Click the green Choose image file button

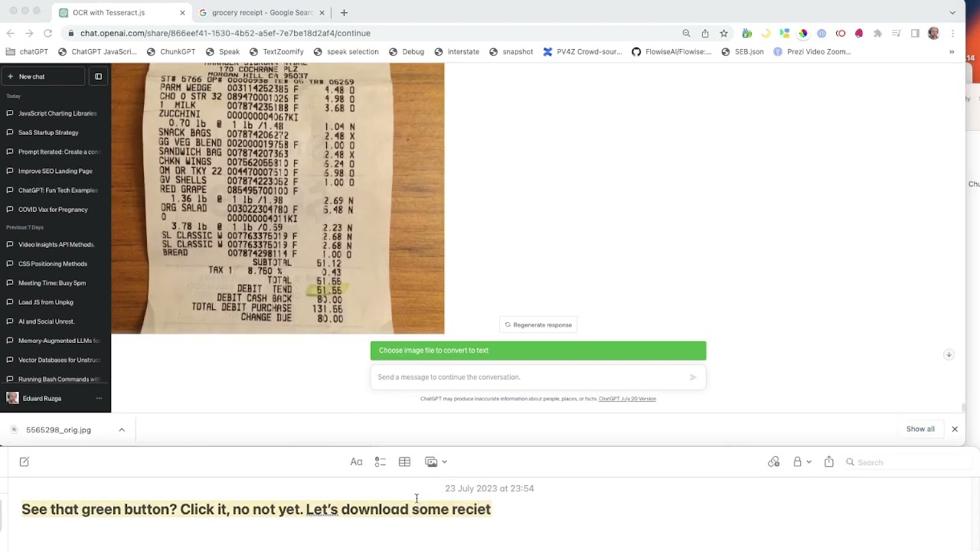click(x=538, y=350)
